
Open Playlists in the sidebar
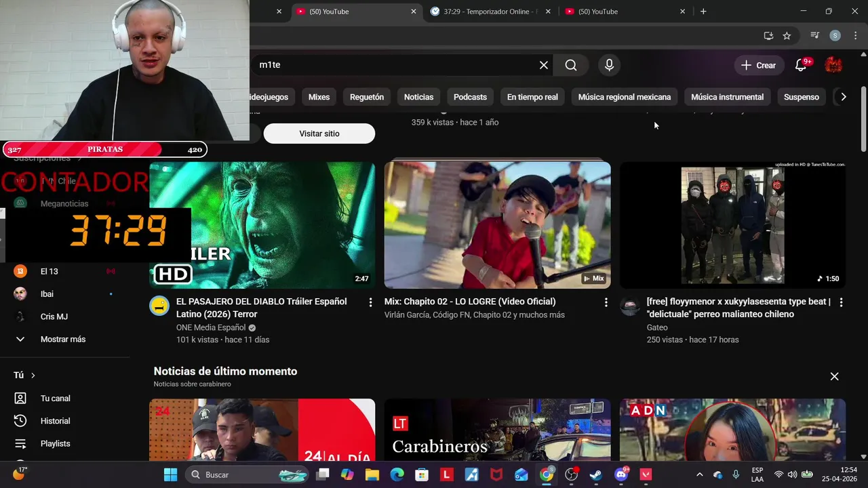point(55,443)
